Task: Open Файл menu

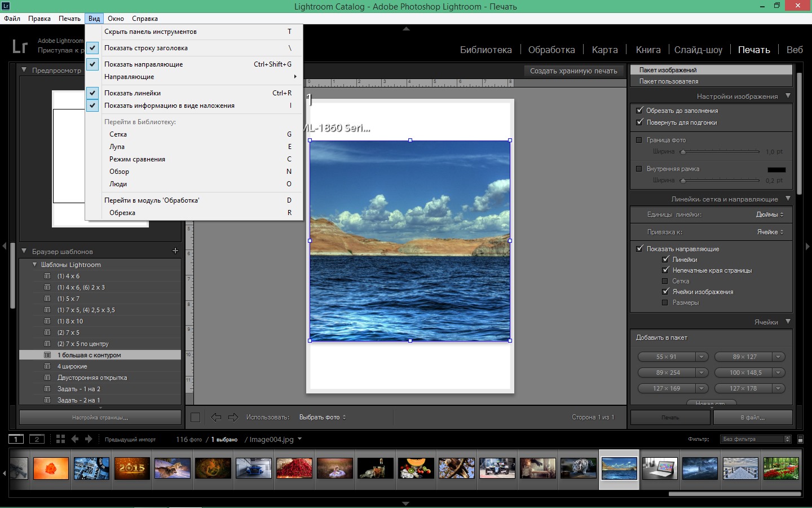Action: pos(12,19)
